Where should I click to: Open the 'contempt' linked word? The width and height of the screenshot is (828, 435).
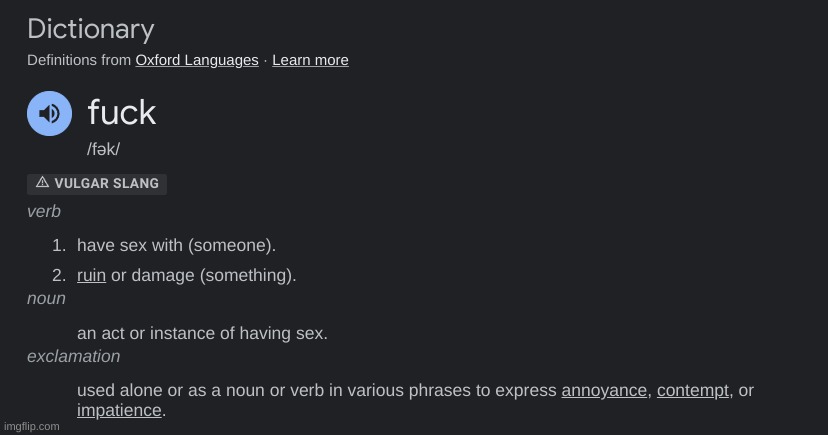[692, 390]
